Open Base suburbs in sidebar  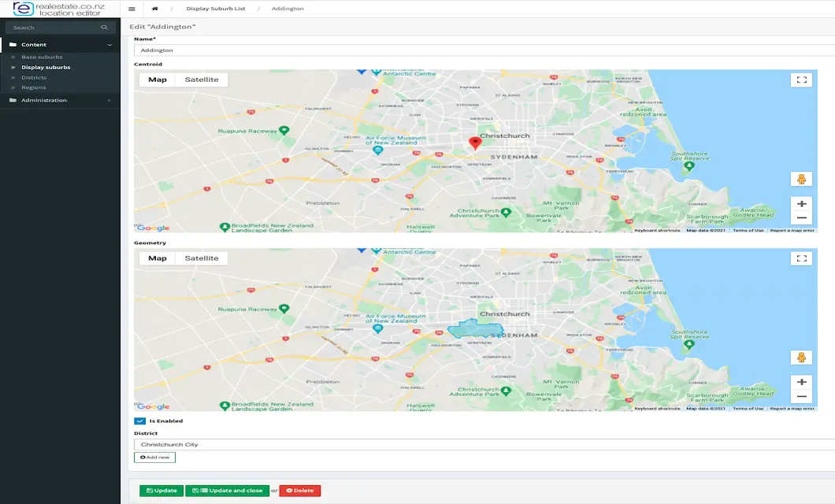tap(42, 57)
